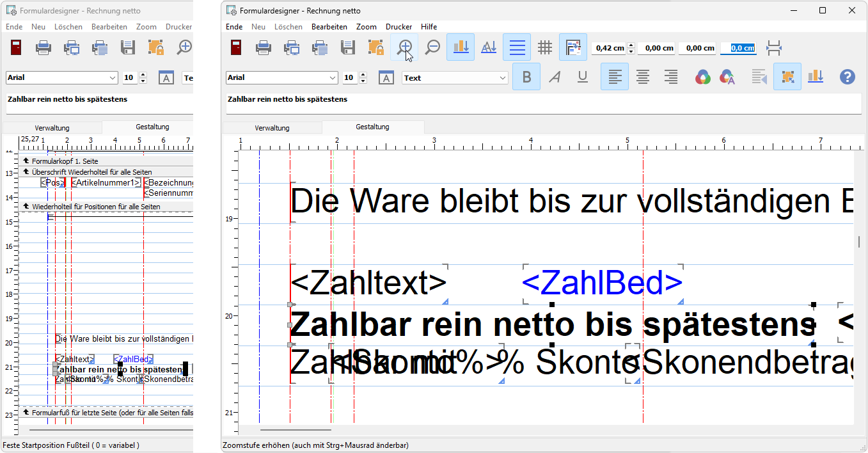Click the Save form icon
Screen dimensions: 868x453
point(347,47)
